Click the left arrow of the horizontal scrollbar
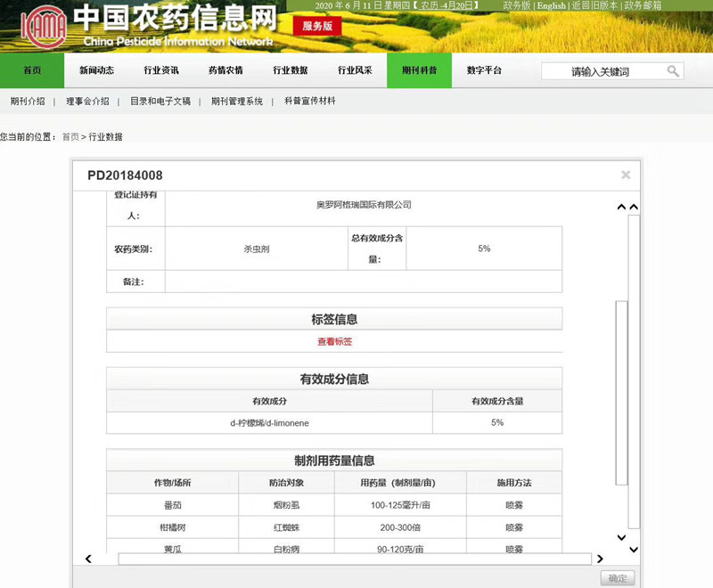Viewport: 713px width, 588px height. point(89,558)
